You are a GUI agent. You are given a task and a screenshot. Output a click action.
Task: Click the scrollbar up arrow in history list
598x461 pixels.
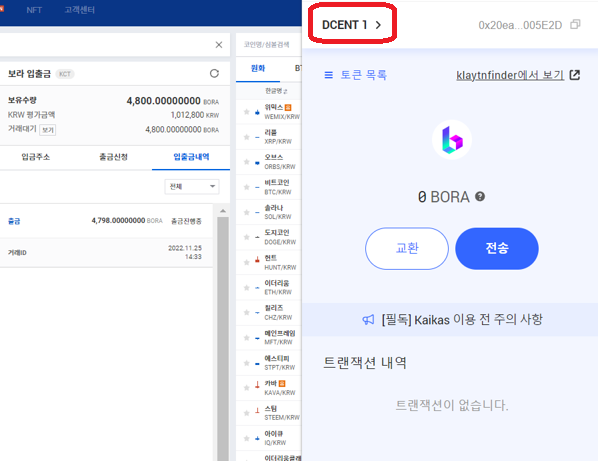tap(223, 211)
